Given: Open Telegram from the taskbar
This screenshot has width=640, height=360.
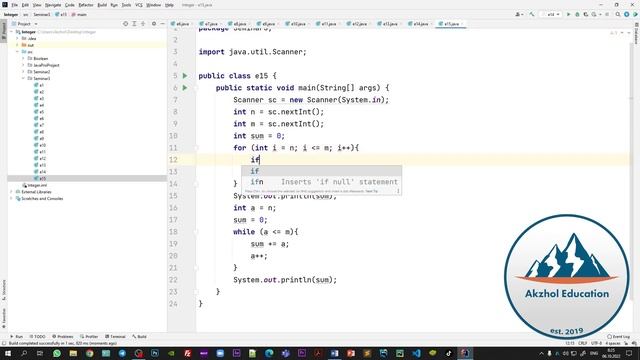Looking at the screenshot, I should tap(122, 353).
